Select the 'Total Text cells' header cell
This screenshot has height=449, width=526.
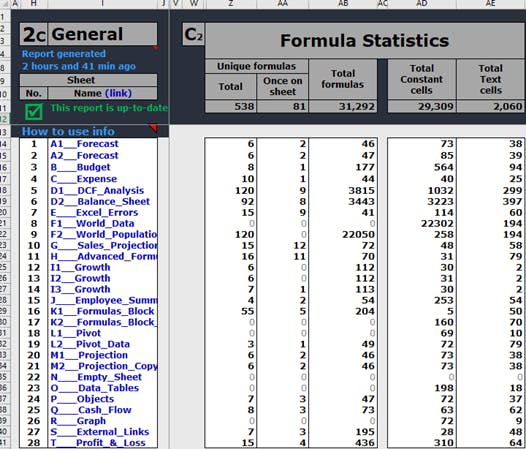pos(491,79)
